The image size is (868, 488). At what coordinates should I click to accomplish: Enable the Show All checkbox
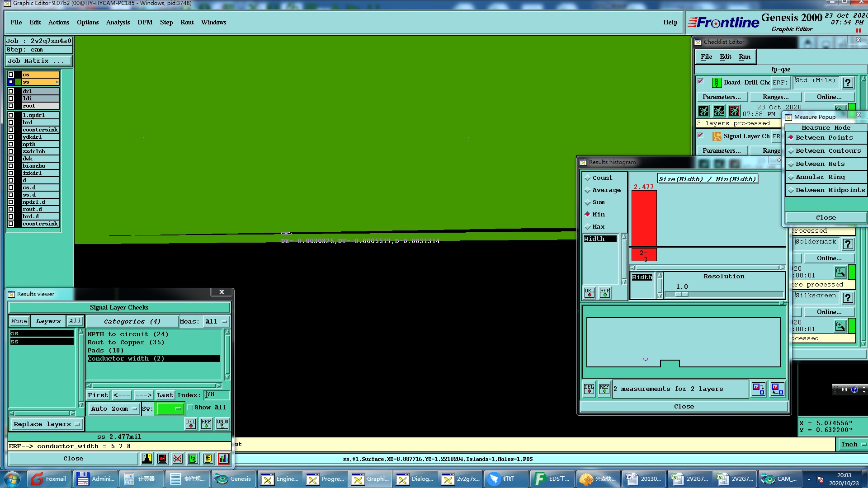pyautogui.click(x=191, y=408)
